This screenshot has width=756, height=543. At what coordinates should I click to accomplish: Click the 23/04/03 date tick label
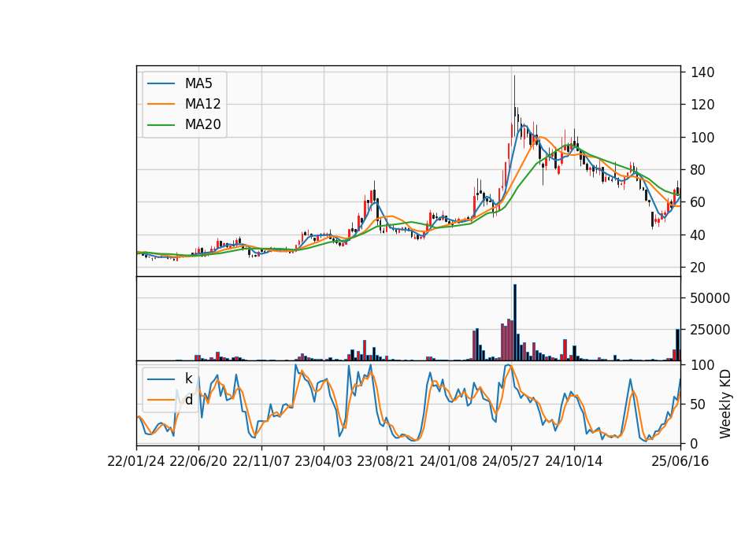pyautogui.click(x=324, y=461)
